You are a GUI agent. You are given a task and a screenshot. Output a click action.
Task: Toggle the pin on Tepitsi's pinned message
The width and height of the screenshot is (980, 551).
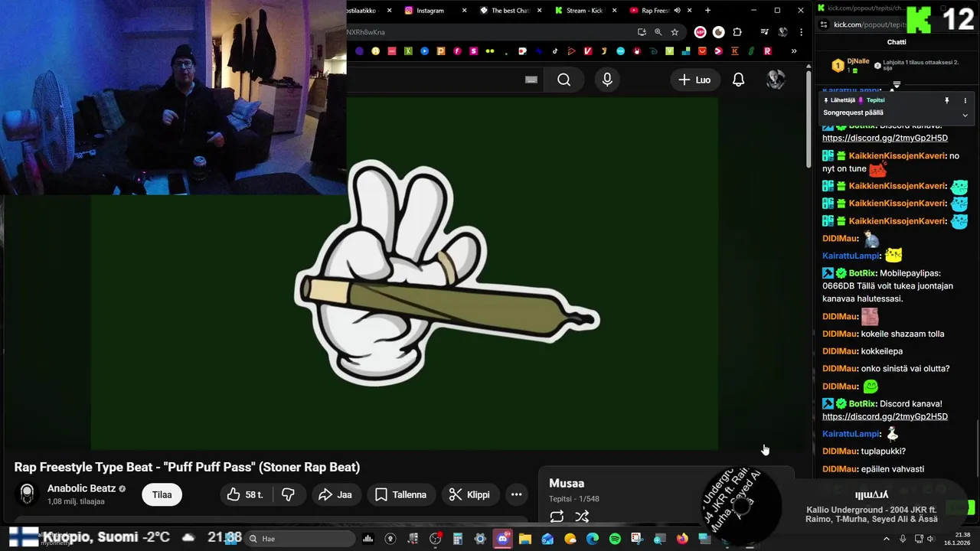(x=947, y=100)
